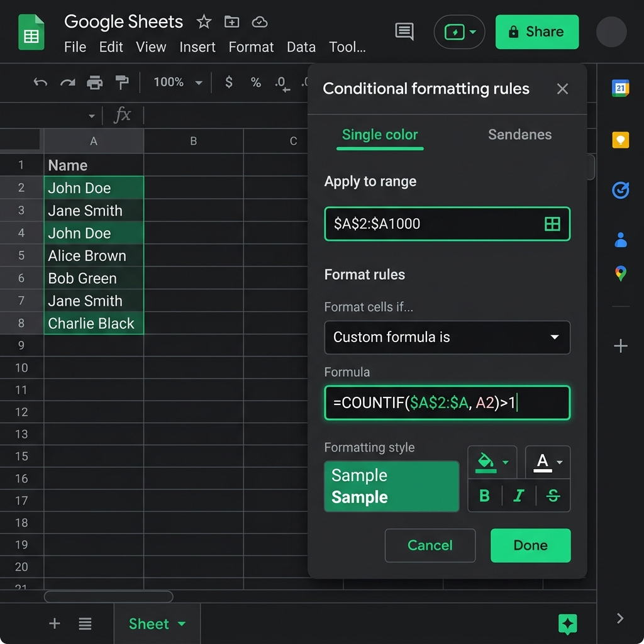The image size is (644, 644).
Task: Open the Edit menu
Action: click(x=111, y=47)
